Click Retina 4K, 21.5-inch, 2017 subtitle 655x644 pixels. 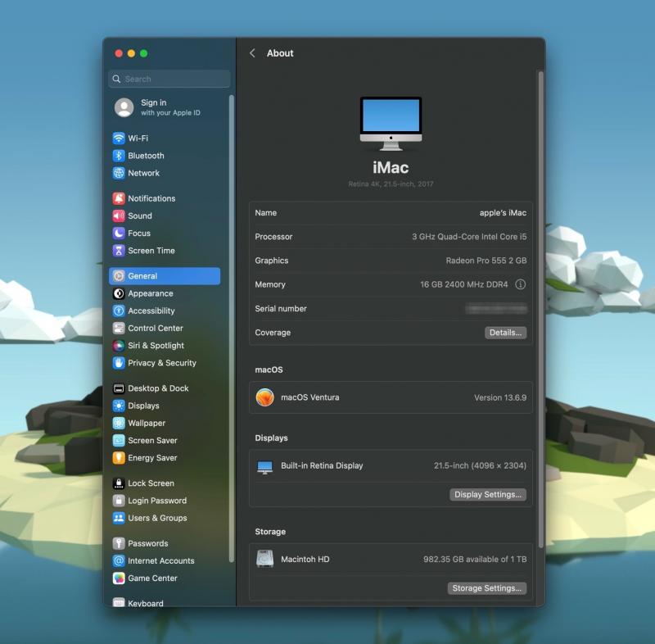391,184
